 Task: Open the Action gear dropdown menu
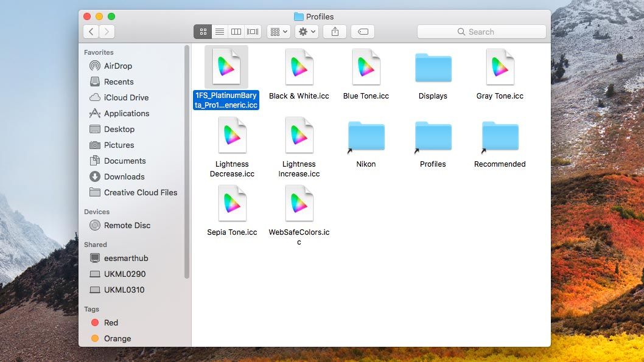point(306,32)
